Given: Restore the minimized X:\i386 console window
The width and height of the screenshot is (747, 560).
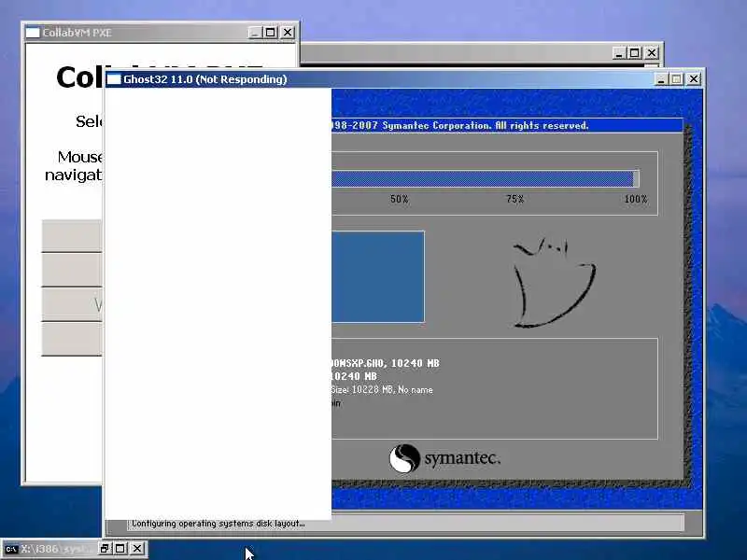Looking at the screenshot, I should click(x=105, y=549).
